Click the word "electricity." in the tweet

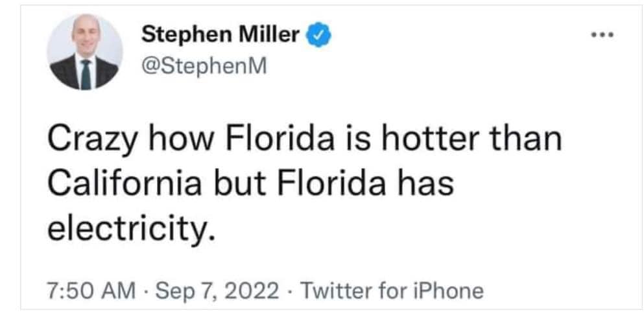(x=130, y=228)
